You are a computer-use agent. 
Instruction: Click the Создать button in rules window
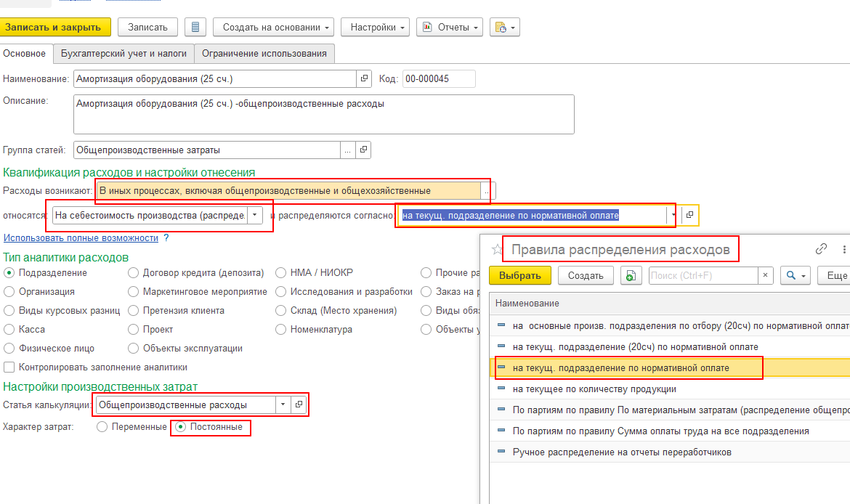[x=586, y=276]
